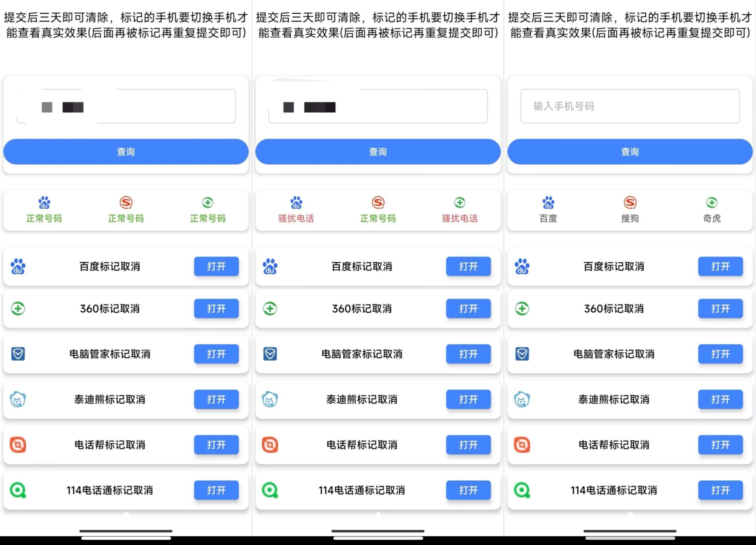Focus the 输入手机号码 input field
This screenshot has width=756, height=545.
(x=630, y=106)
